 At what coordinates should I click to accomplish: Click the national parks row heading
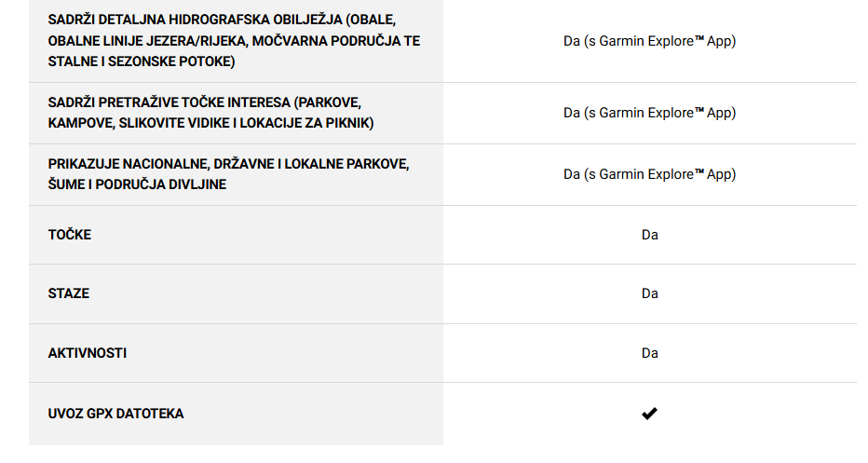[228, 174]
